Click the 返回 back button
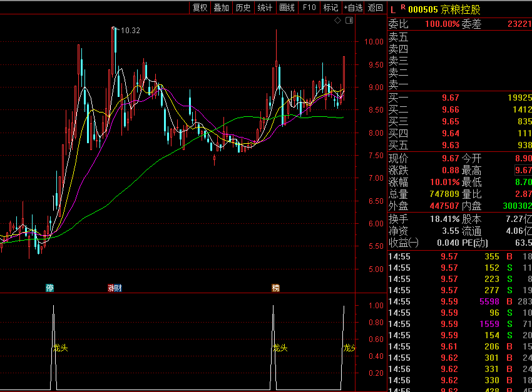Screen dimensions: 532x392 (x=376, y=8)
